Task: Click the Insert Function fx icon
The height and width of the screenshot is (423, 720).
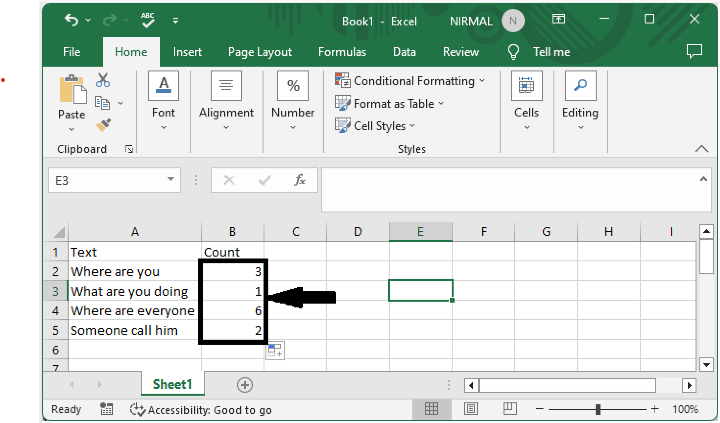Action: 299,180
